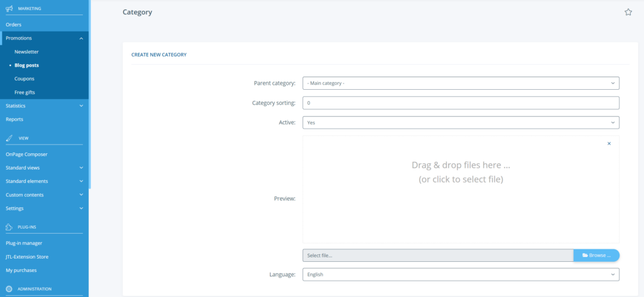Collapse the Promotions menu section

tap(81, 38)
